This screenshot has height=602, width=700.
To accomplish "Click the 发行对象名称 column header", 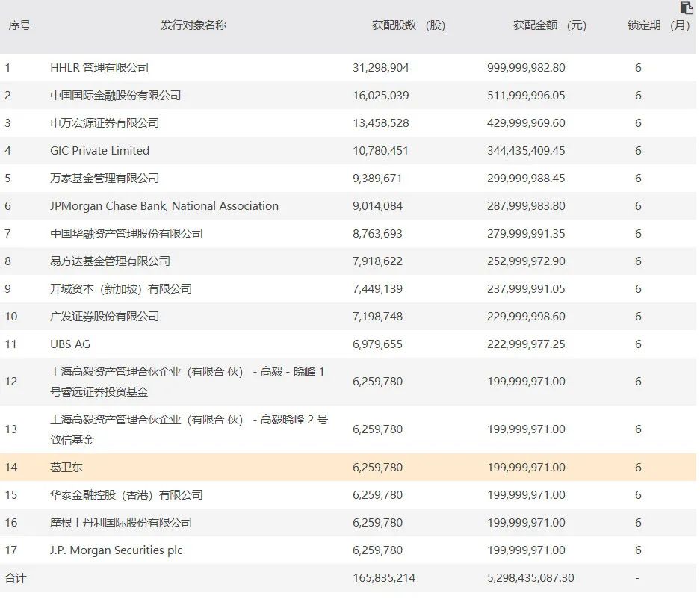I will (193, 25).
